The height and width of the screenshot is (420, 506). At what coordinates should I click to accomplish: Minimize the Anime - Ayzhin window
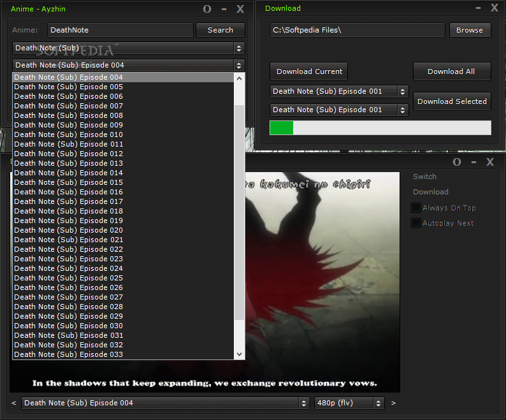pyautogui.click(x=224, y=9)
